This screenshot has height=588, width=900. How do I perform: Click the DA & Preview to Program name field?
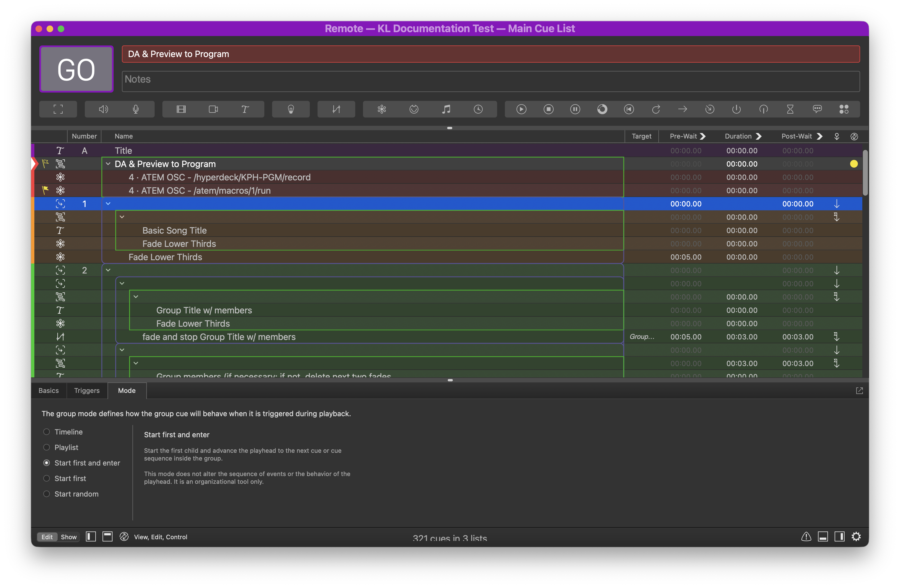coord(491,54)
